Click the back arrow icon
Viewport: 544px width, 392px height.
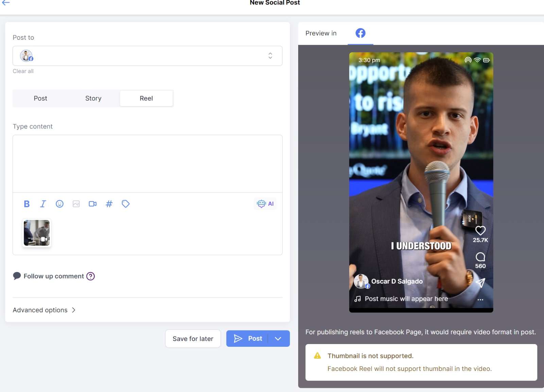point(6,3)
